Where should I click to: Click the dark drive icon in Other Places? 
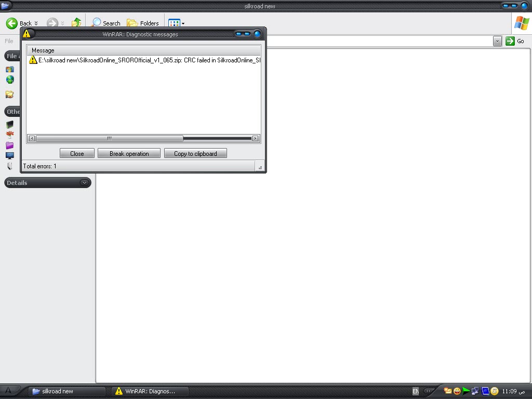[x=10, y=125]
